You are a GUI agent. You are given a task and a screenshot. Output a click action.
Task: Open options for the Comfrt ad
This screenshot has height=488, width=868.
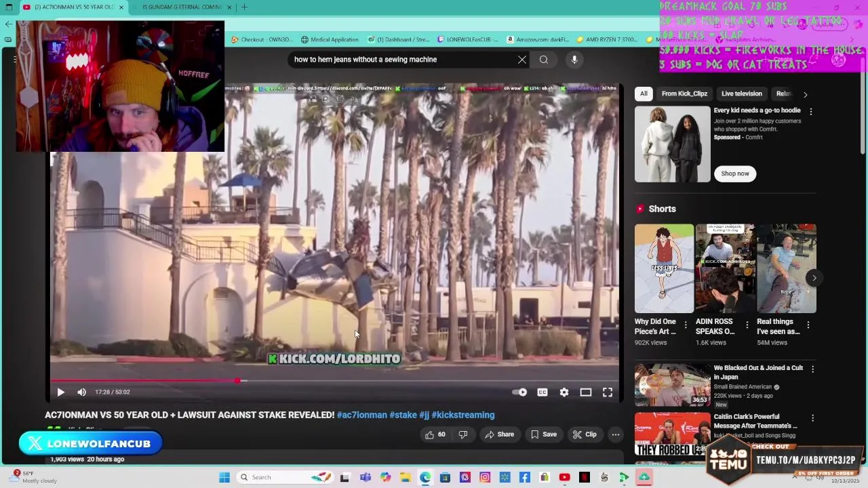click(x=811, y=111)
